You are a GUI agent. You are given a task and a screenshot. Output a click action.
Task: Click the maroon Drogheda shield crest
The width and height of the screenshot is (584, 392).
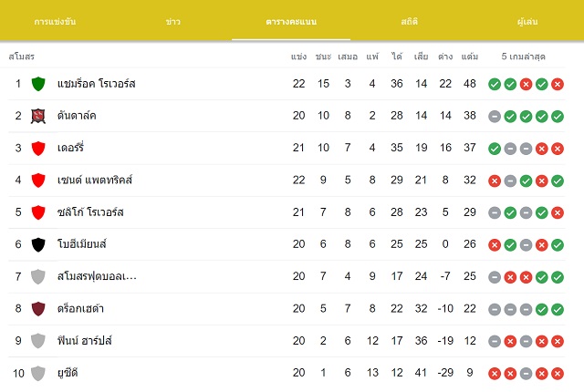coord(38,309)
